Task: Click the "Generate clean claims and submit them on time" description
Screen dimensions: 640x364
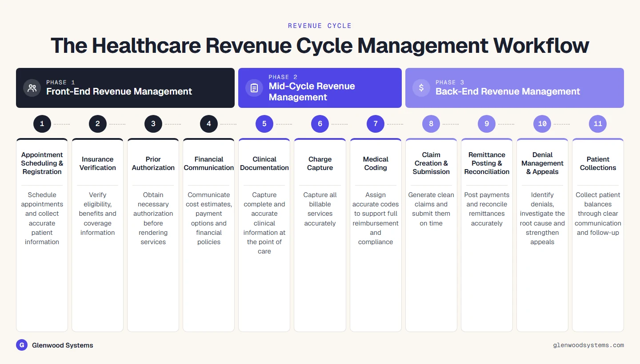Action: [431, 209]
